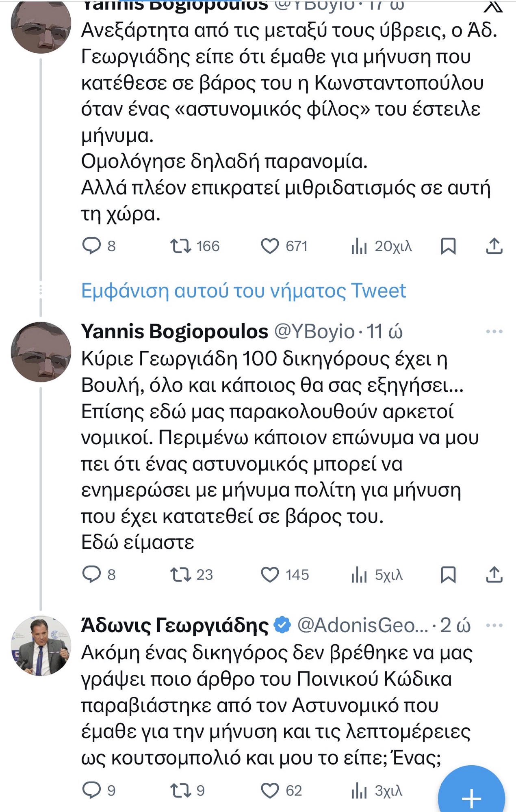Like the tweet showing 145 likes

click(270, 575)
